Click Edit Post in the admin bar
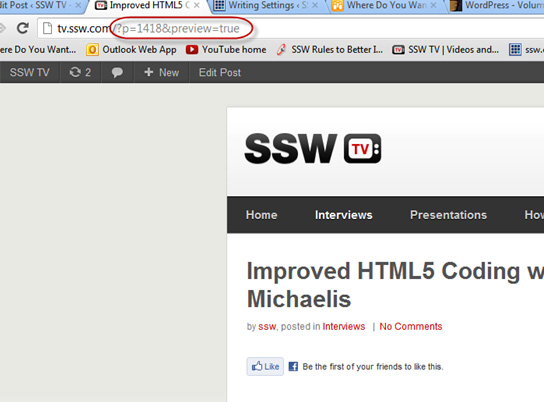 pos(220,72)
